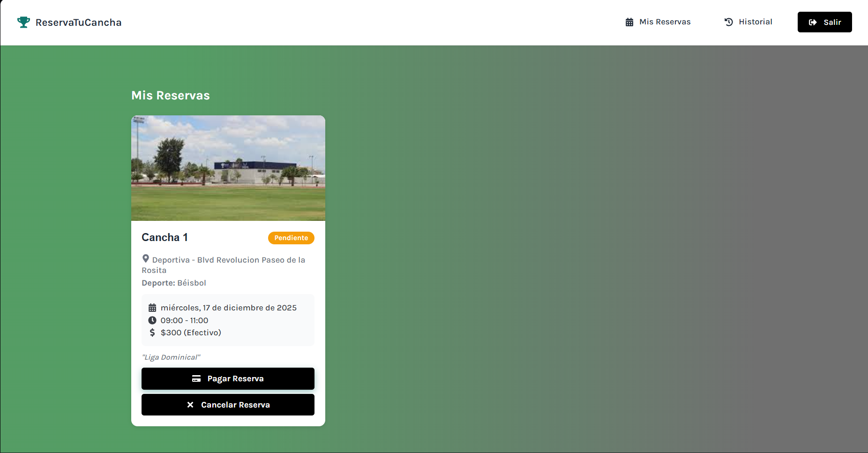The width and height of the screenshot is (868, 453).
Task: Click the trophy logo icon
Action: [23, 22]
